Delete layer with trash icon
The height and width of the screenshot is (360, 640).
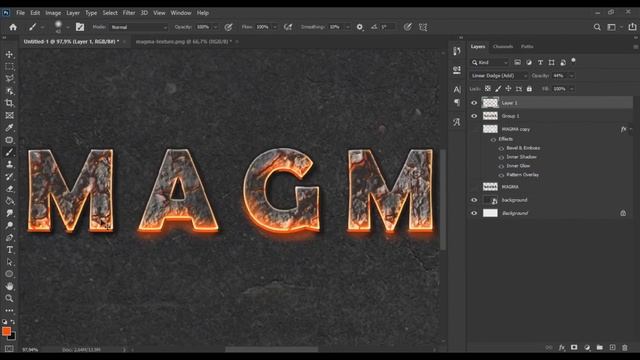624,347
